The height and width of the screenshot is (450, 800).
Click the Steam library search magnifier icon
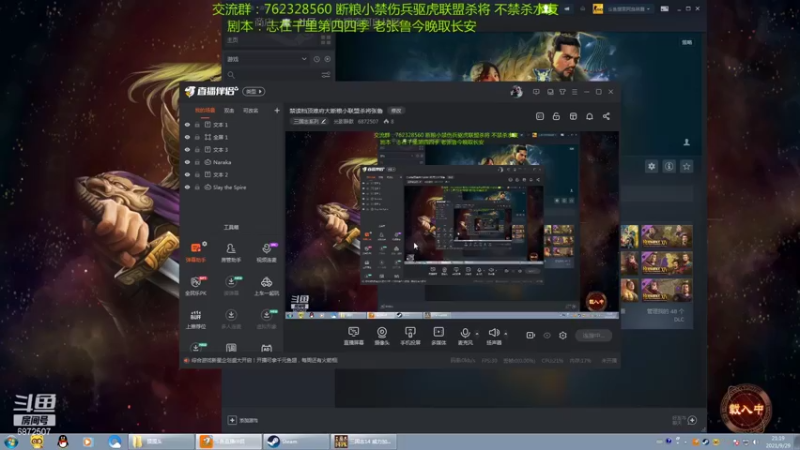(231, 75)
